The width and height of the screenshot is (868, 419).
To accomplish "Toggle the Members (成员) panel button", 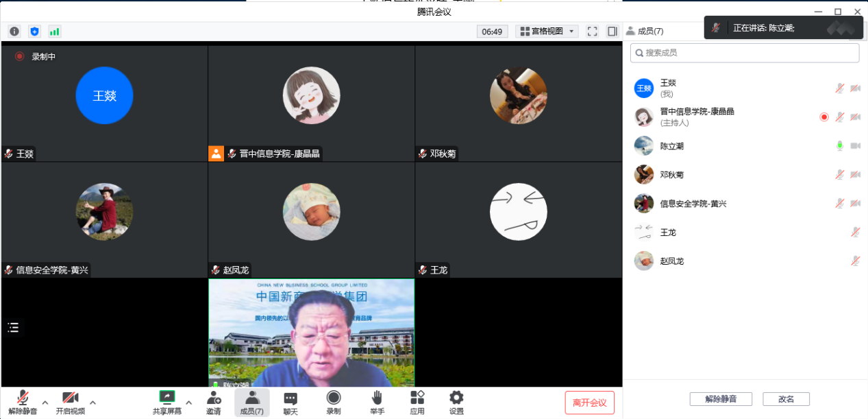I will click(252, 403).
